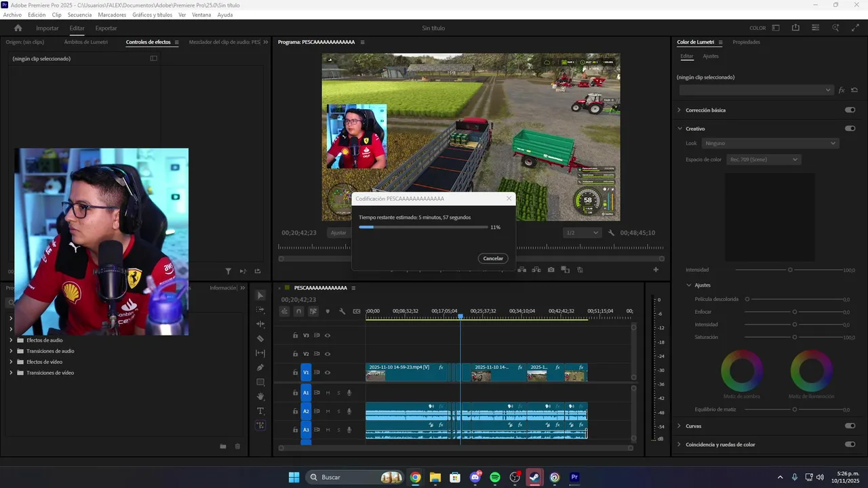Expand the Efectos de audio folder
868x488 pixels.
11,340
